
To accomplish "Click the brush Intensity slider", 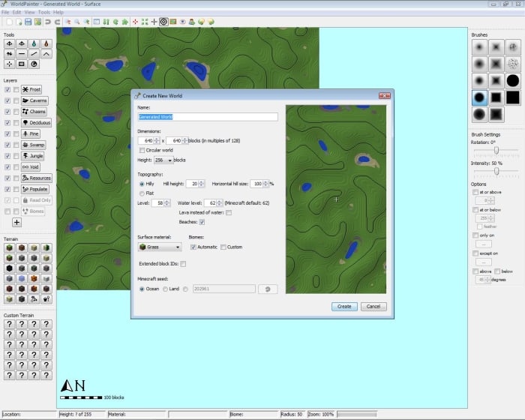I will tap(496, 171).
